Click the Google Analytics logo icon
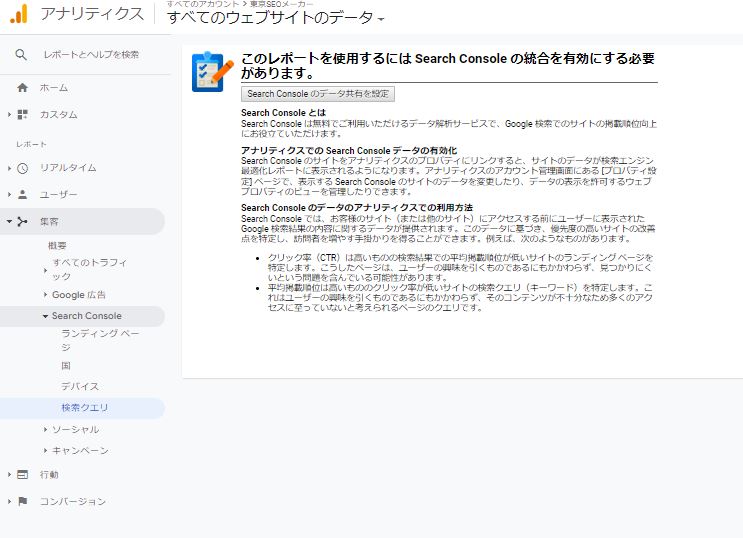This screenshot has width=743, height=538. tap(19, 14)
